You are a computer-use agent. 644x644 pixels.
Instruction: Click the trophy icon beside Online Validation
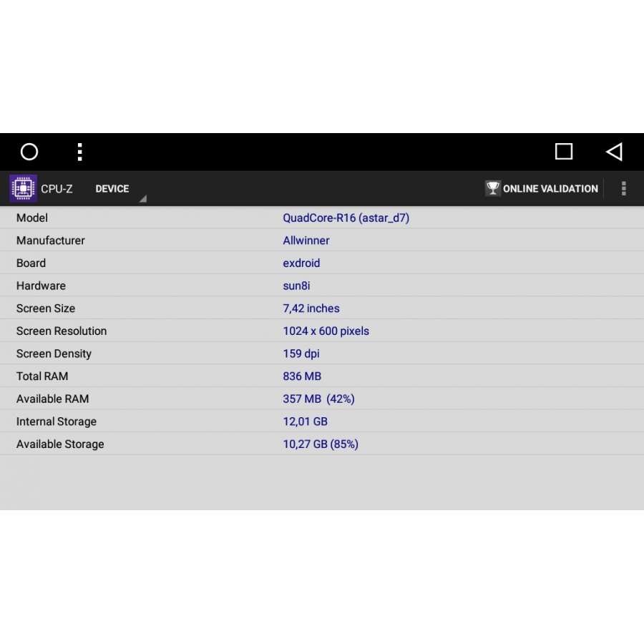(x=492, y=188)
